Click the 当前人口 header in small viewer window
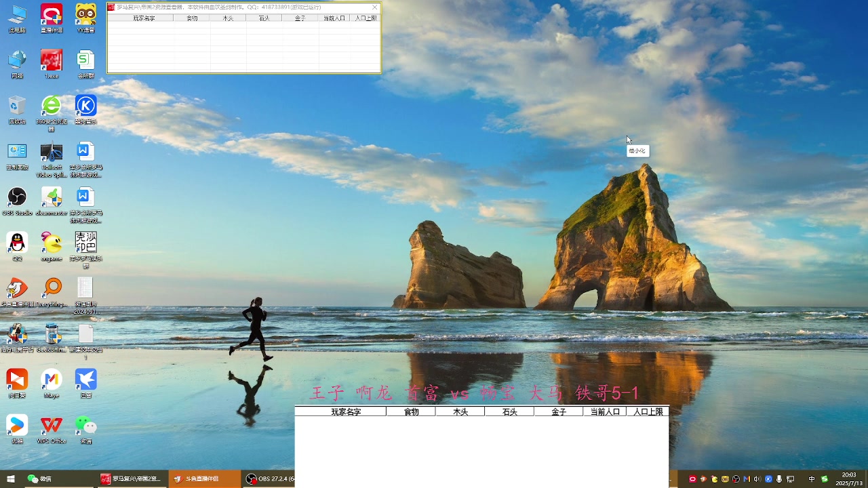The height and width of the screenshot is (488, 868). (334, 18)
